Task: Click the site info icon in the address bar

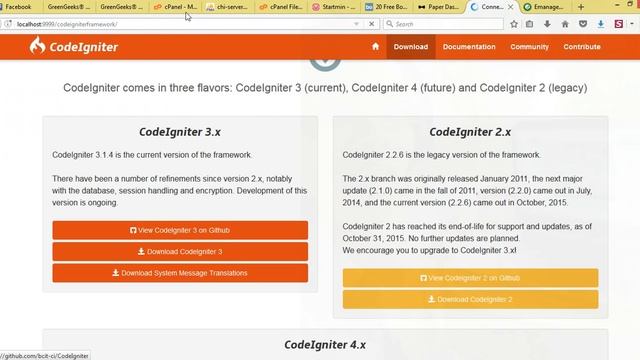Action: [8, 24]
